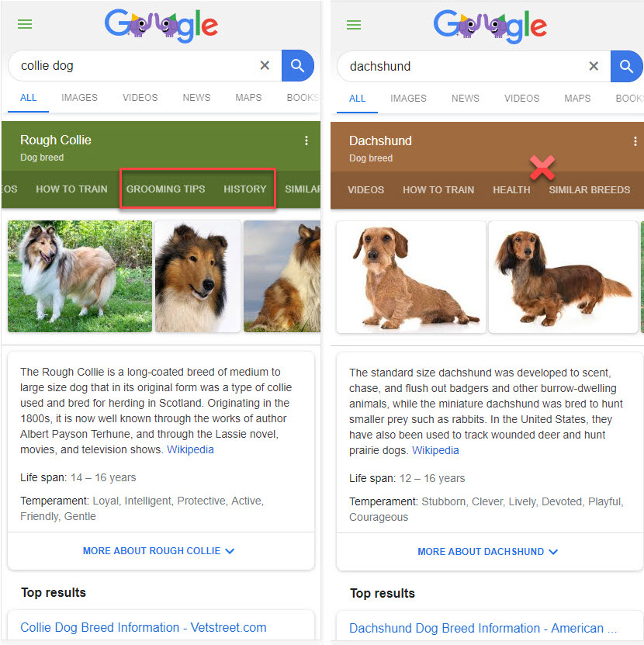Viewport: 644px width, 645px height.
Task: Open hamburger menu beside dachshund search
Action: pos(354,25)
